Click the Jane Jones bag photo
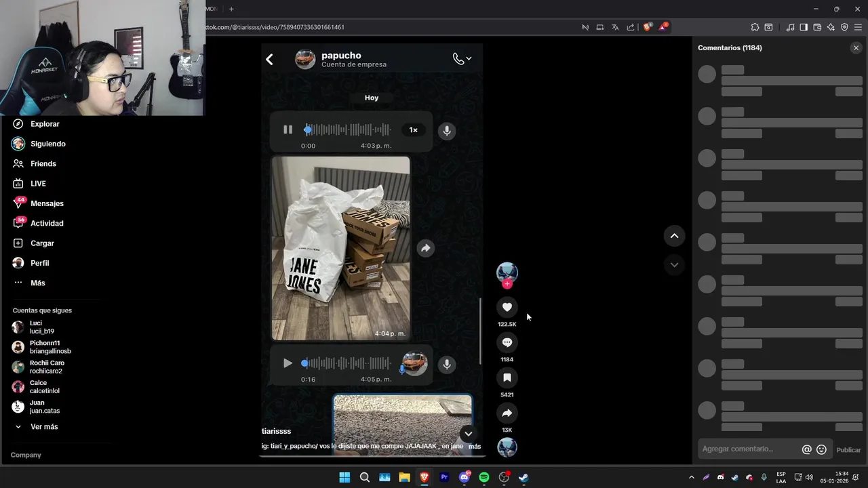 tap(340, 248)
